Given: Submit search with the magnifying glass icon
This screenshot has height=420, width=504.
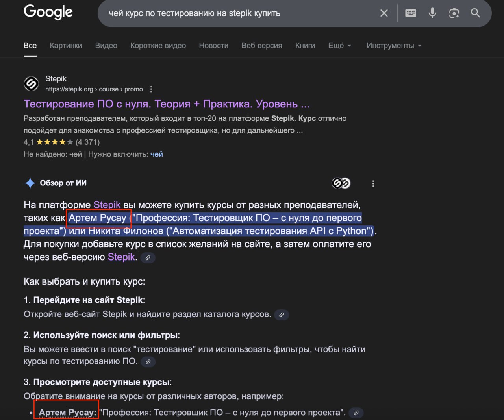Looking at the screenshot, I should [x=476, y=13].
